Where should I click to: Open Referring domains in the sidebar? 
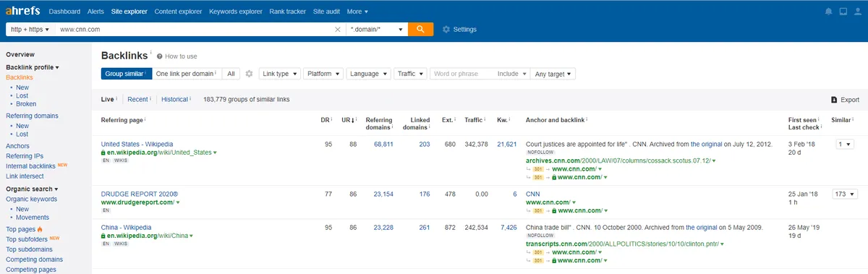click(32, 116)
